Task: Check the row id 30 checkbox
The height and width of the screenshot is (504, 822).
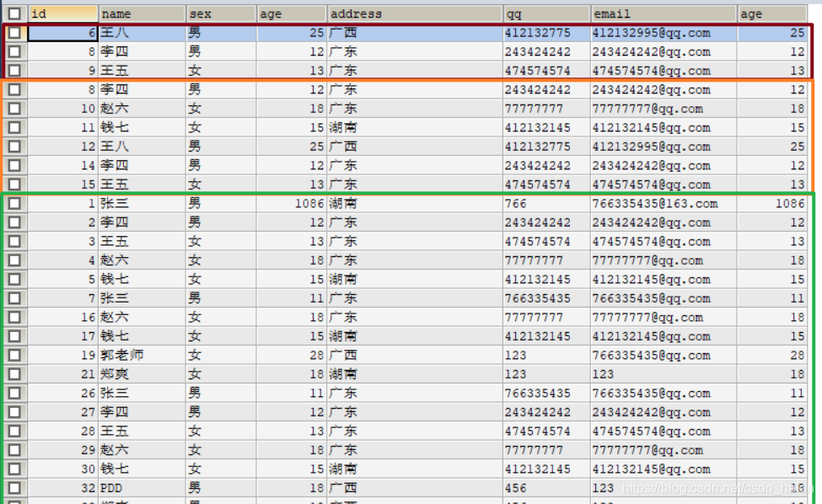Action: 14,469
